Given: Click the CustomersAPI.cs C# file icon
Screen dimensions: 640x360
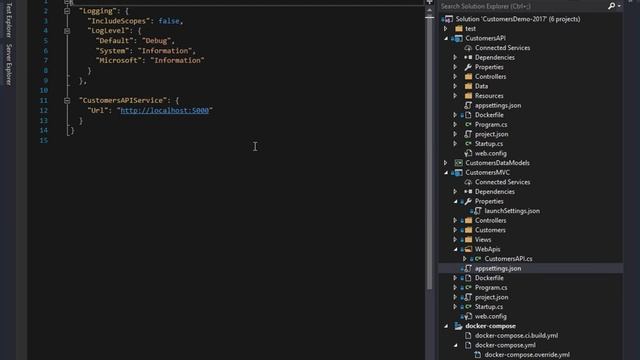Looking at the screenshot, I should [478, 259].
